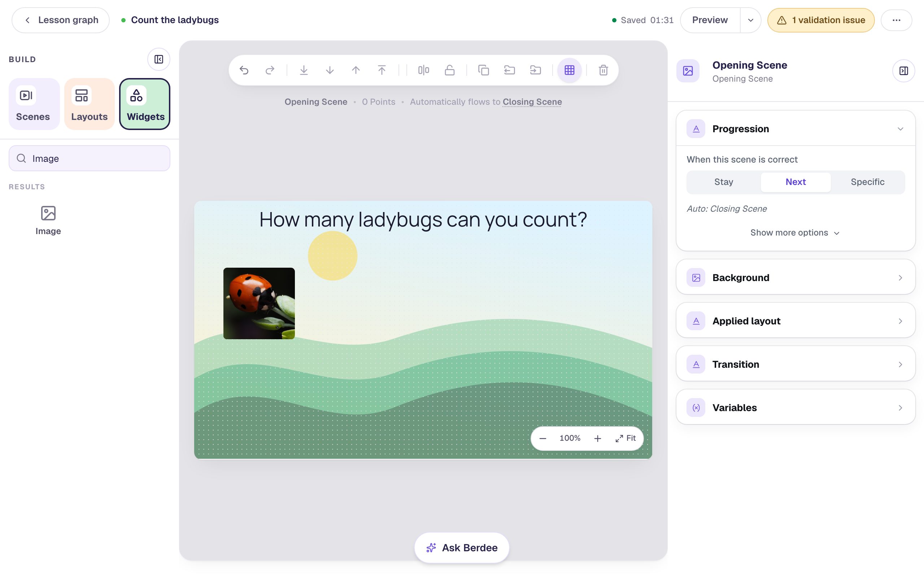The height and width of the screenshot is (578, 924).
Task: Click the align/distribute icon
Action: [423, 70]
